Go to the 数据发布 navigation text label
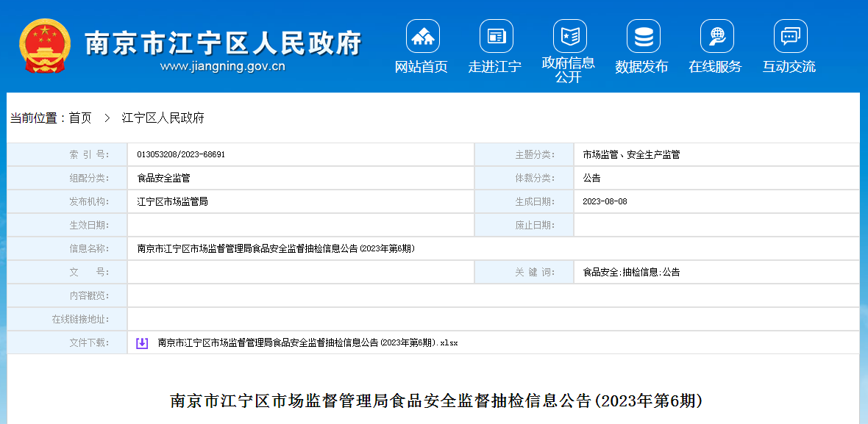The height and width of the screenshot is (424, 868). point(642,67)
